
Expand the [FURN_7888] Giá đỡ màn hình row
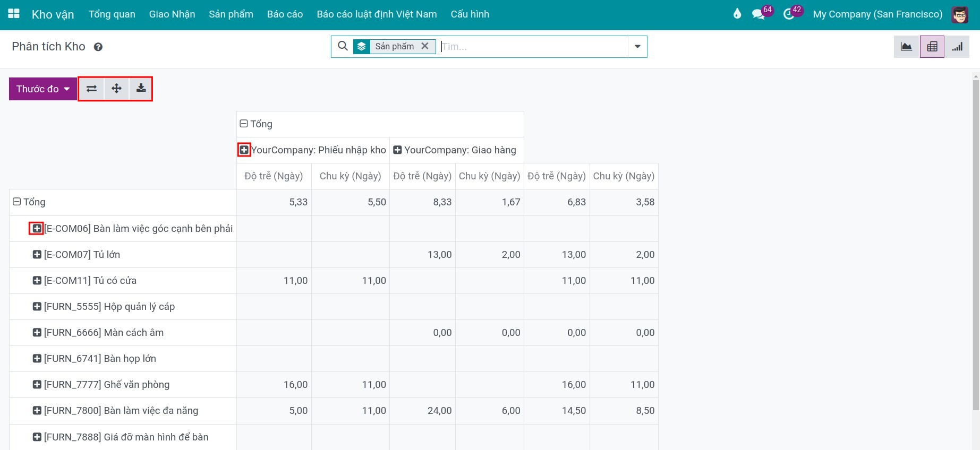coord(37,437)
